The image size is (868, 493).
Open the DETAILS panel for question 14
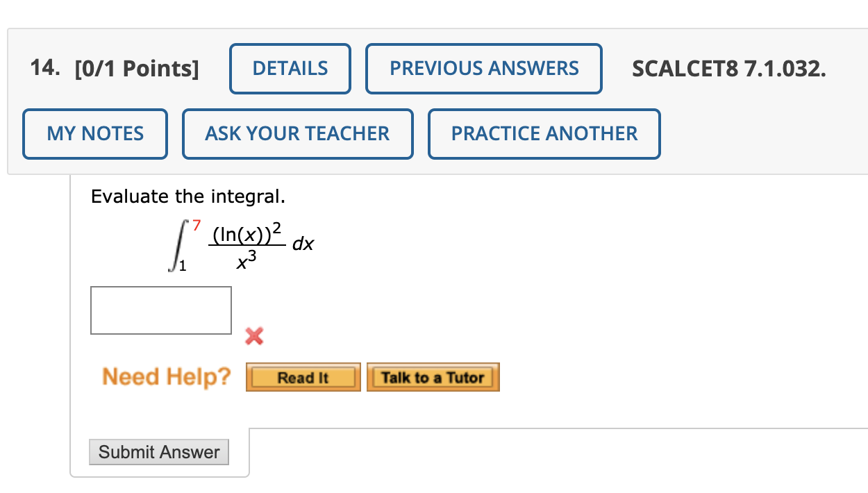[x=290, y=68]
